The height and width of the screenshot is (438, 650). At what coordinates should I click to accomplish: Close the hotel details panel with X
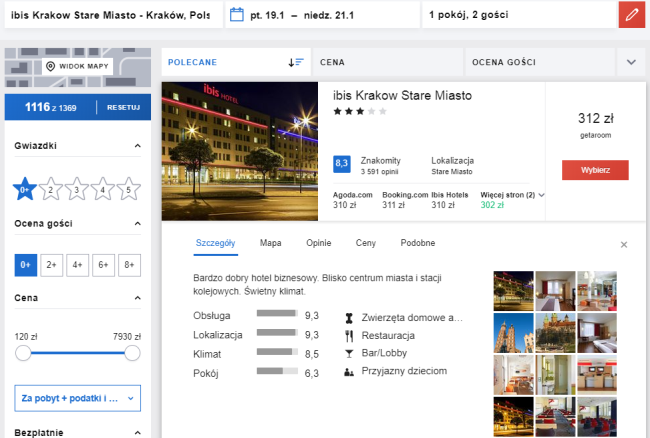[623, 245]
